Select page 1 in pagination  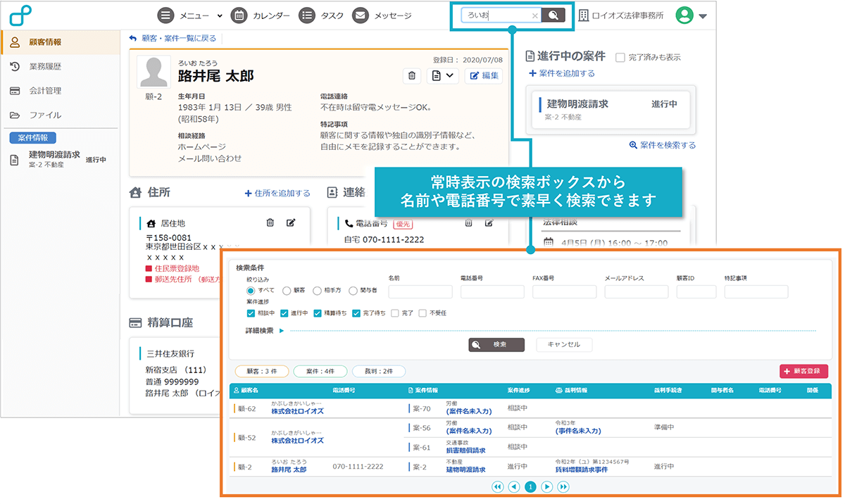[531, 486]
